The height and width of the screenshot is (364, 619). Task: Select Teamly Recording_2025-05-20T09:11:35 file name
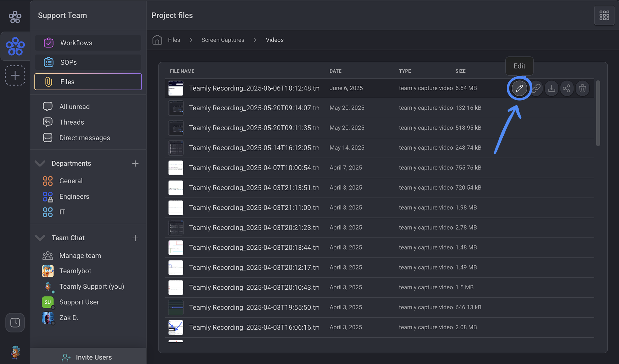(254, 128)
